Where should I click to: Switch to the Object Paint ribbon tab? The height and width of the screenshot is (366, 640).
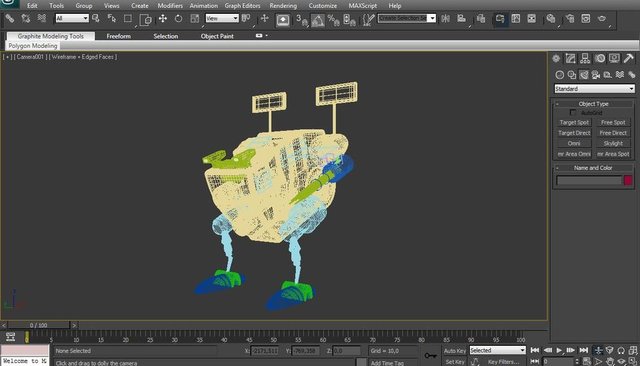click(217, 36)
